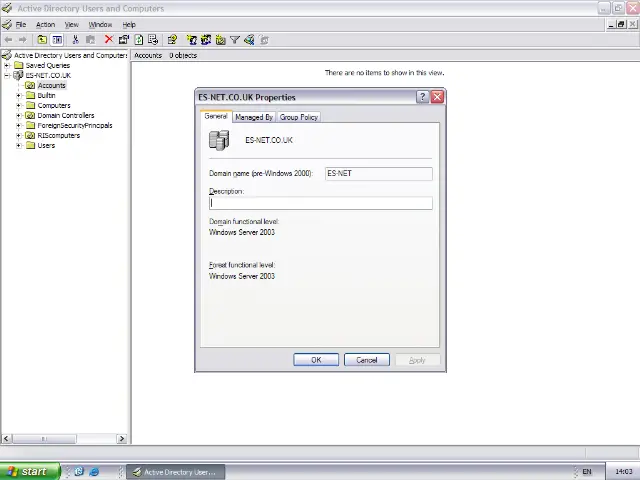Toggle the Show/Hide Console Tree icon
Image resolution: width=640 pixels, height=480 pixels.
(x=57, y=40)
